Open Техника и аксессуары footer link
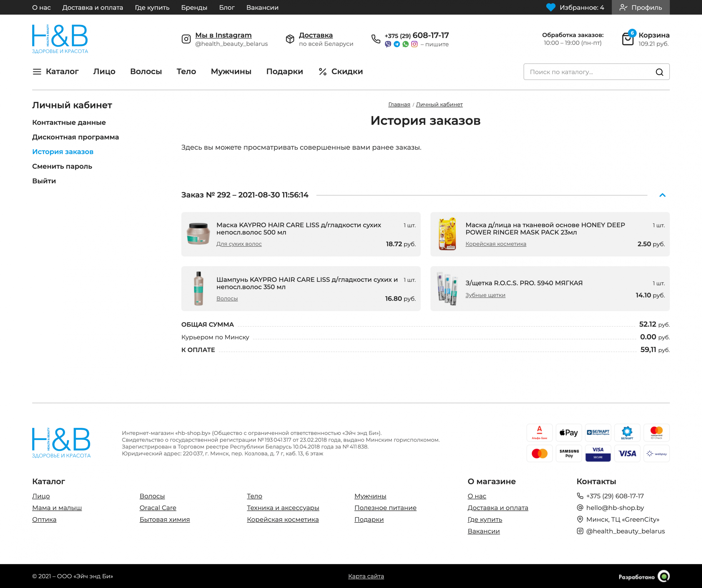702x588 pixels. pos(283,508)
